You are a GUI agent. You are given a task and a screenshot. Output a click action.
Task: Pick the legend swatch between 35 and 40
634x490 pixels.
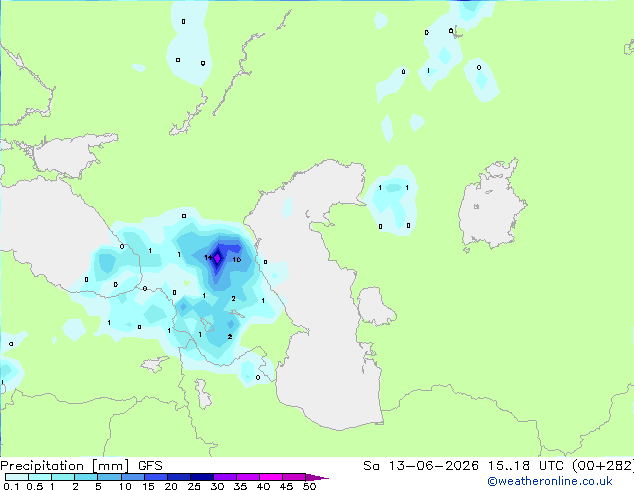(248, 477)
